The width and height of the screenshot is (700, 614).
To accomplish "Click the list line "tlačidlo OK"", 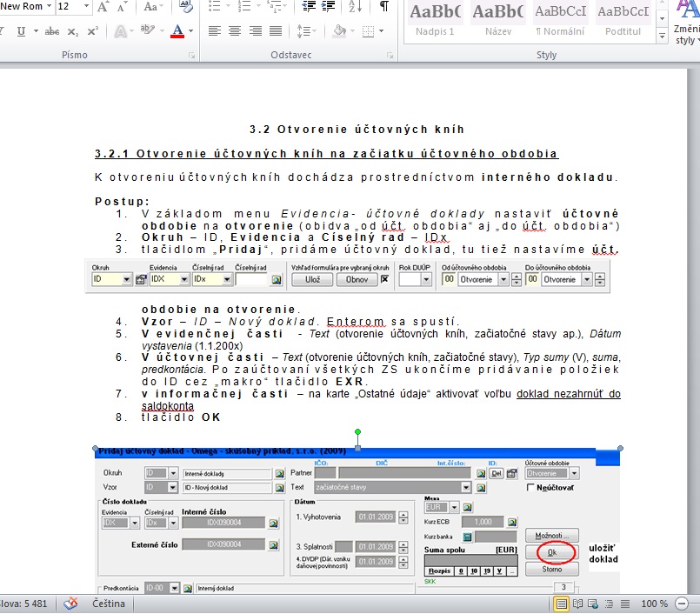I will [181, 417].
